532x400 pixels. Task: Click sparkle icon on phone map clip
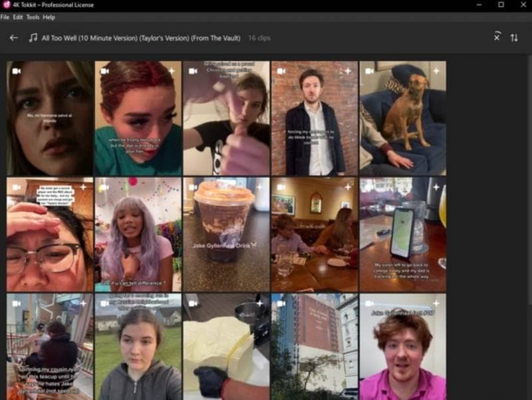click(x=436, y=187)
